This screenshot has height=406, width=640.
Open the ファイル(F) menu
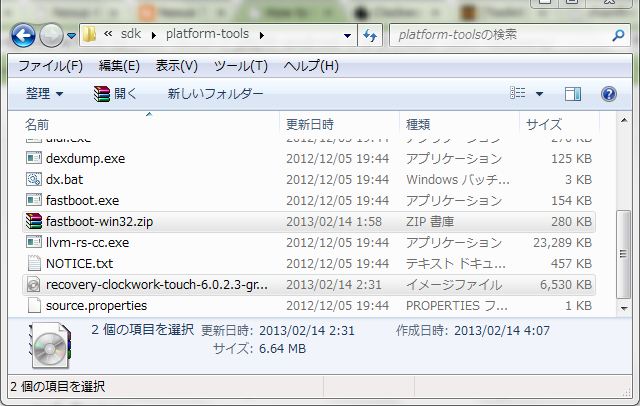(x=51, y=66)
